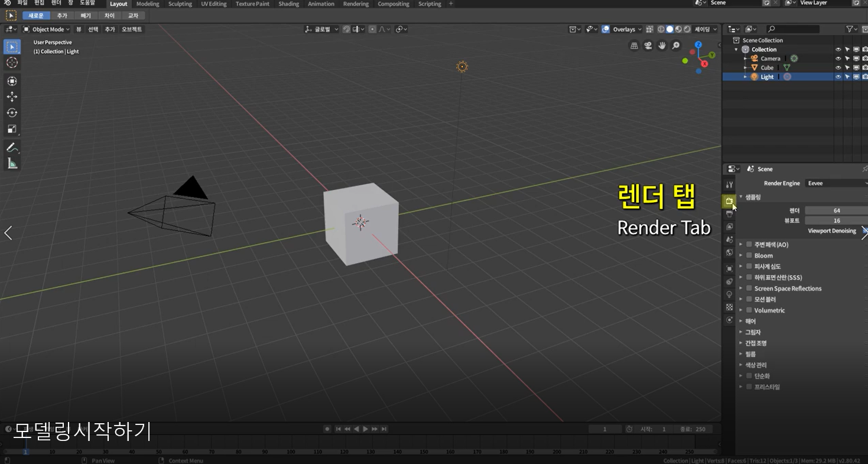Switch to wireframe viewport shading
Screen dimensions: 868x464
[661, 29]
